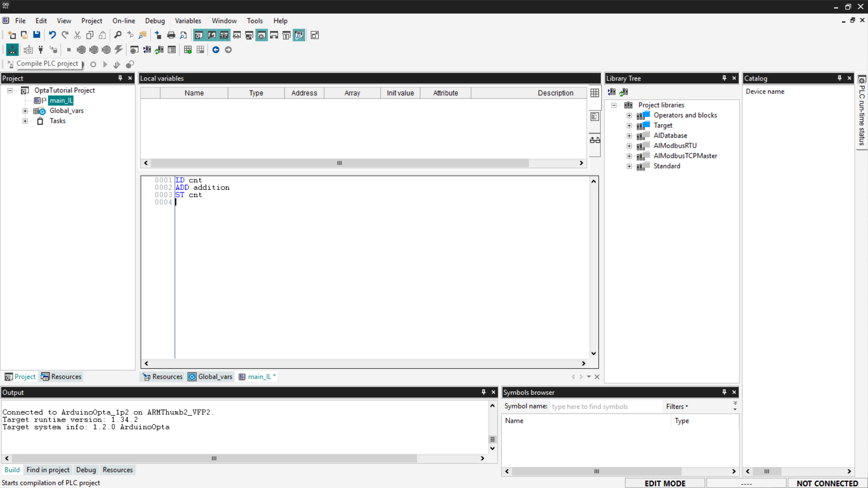Viewport: 868px width, 488px height.
Task: Click the Print icon in toolbar
Action: coord(171,35)
